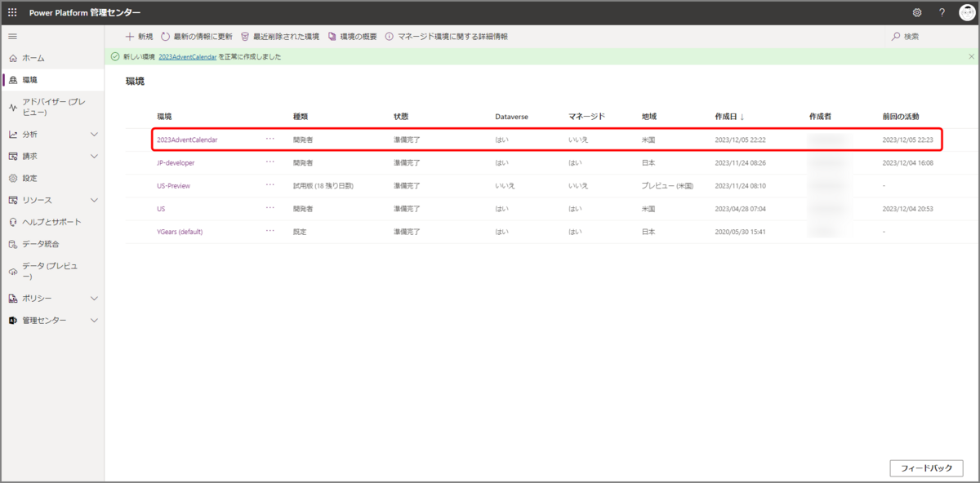980x483 pixels.
Task: Click the プレビュー (米国) region cell
Action: click(x=667, y=185)
